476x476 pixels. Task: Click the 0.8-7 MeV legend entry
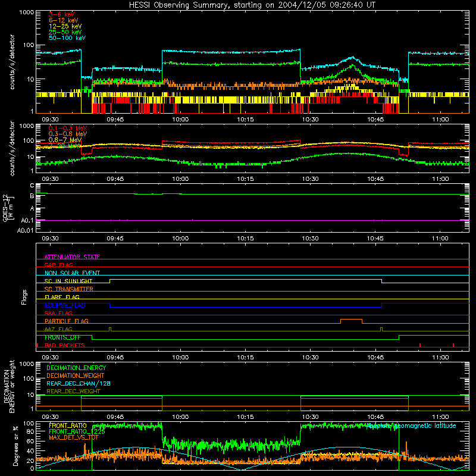click(x=65, y=140)
